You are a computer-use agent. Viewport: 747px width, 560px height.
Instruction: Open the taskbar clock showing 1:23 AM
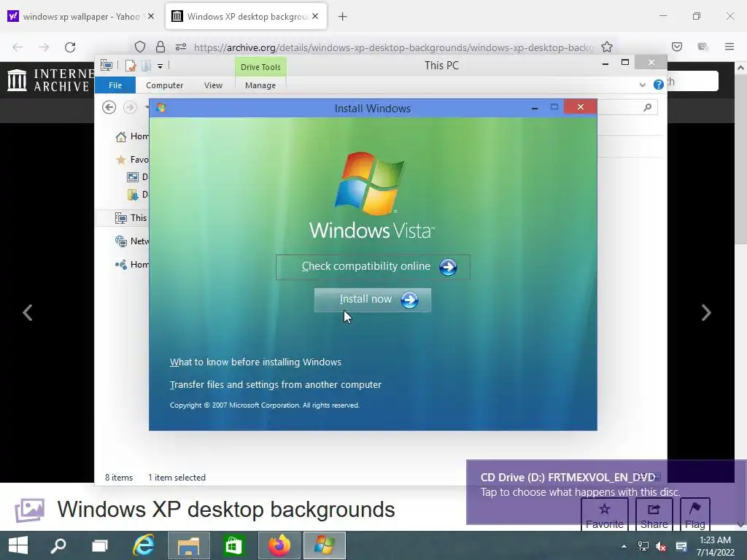tap(715, 546)
